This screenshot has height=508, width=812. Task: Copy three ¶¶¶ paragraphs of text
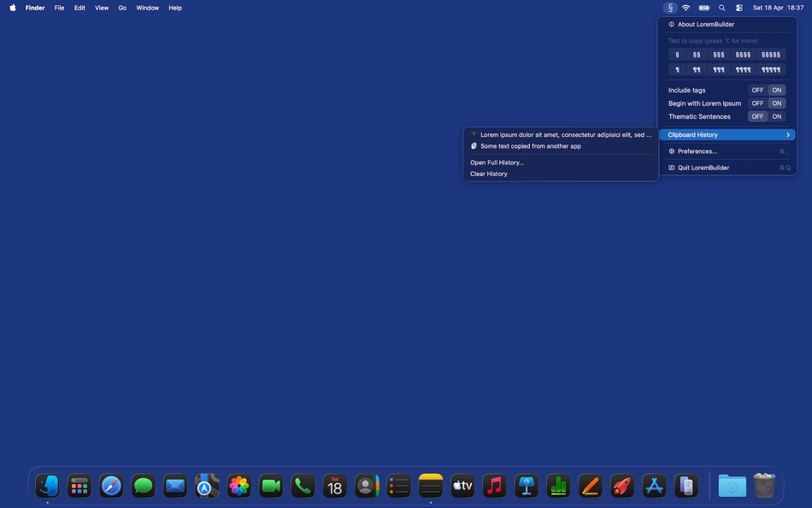click(x=719, y=69)
